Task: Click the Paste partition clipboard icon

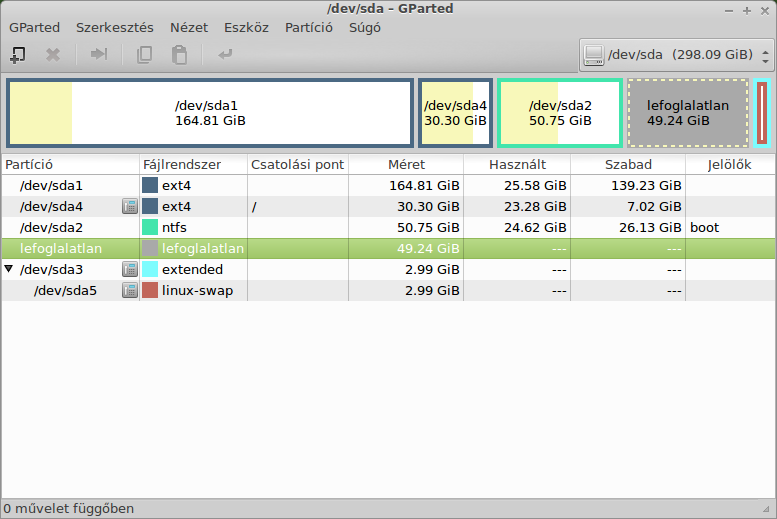Action: pos(179,55)
